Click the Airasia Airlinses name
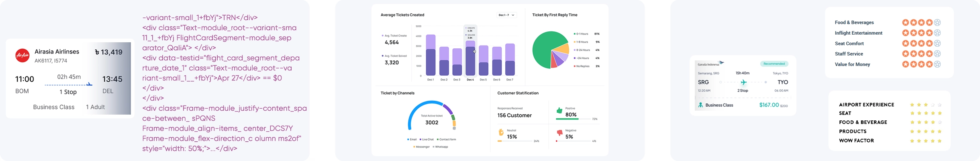 (x=57, y=52)
